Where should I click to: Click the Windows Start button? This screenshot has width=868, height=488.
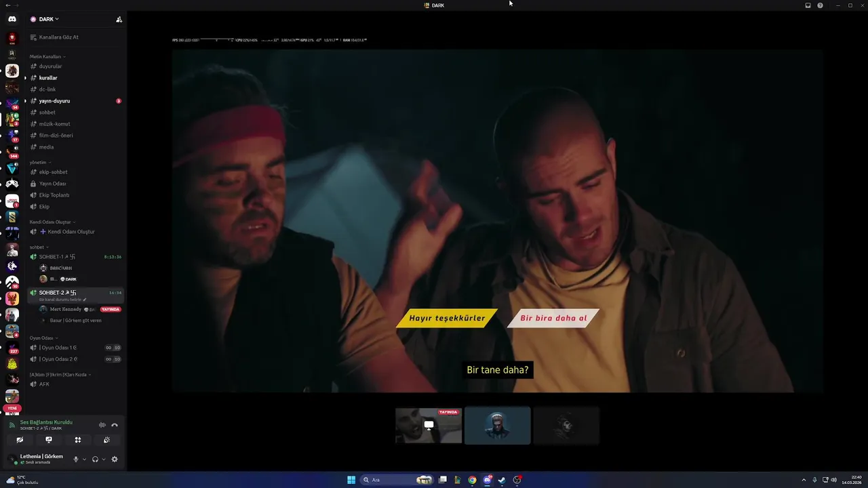(x=351, y=480)
